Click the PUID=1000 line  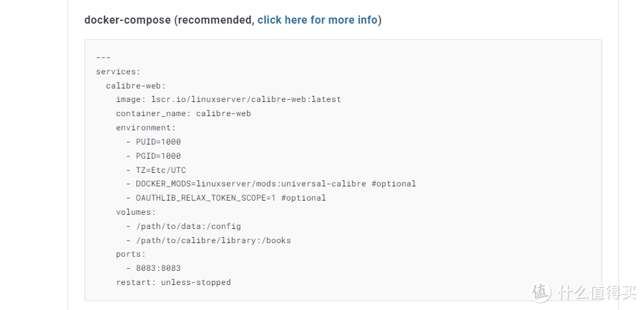[154, 142]
